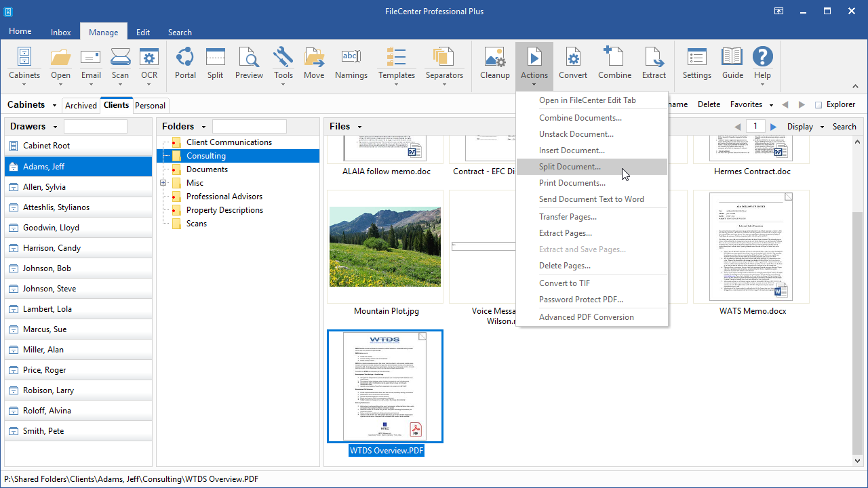
Task: Click the Search button in Files panel
Action: (844, 127)
